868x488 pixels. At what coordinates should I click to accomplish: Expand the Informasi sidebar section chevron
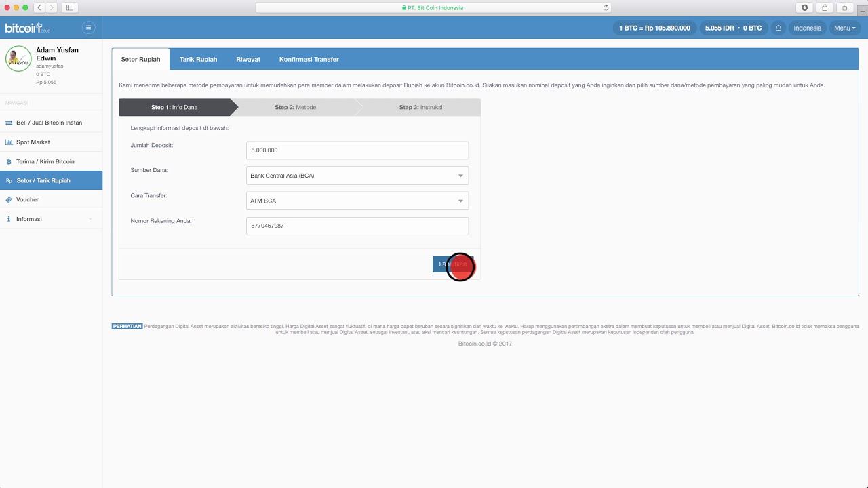[90, 219]
